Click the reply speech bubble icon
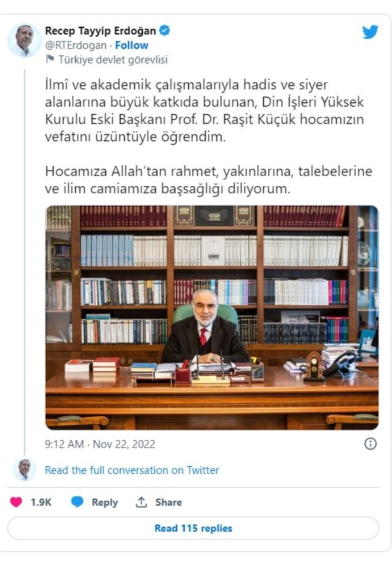This screenshot has width=392, height=568. [77, 502]
